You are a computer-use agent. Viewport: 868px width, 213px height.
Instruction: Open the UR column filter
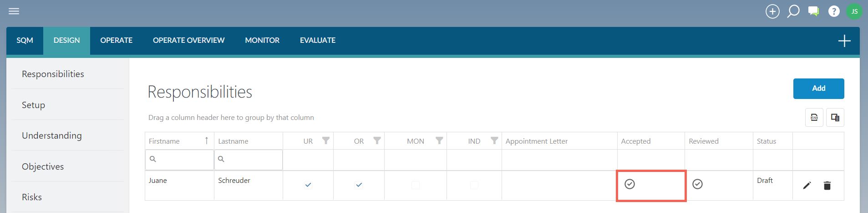[326, 140]
